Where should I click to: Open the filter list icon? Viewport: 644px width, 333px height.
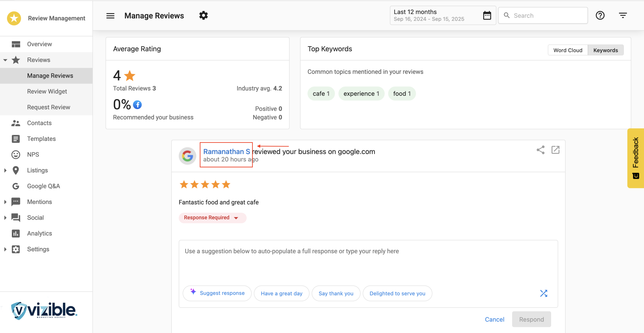[623, 16]
